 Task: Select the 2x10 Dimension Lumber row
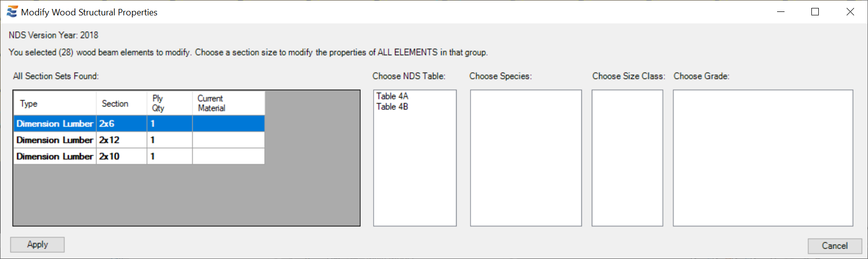coord(139,156)
